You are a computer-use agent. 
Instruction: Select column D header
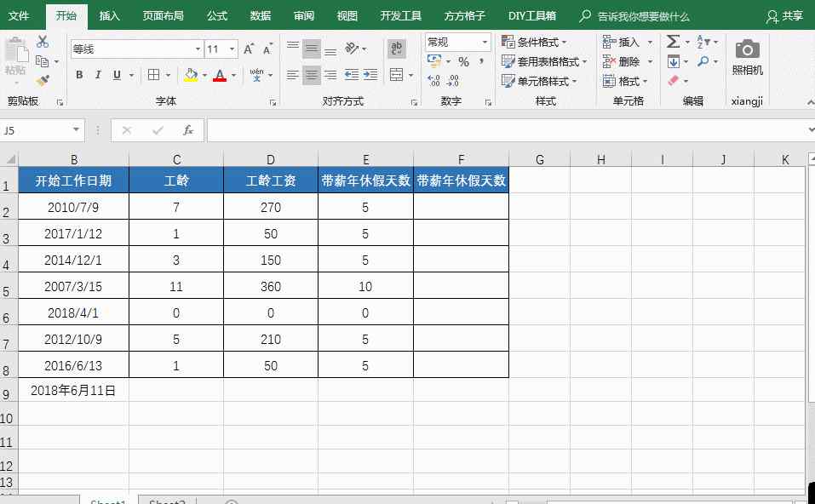[271, 159]
